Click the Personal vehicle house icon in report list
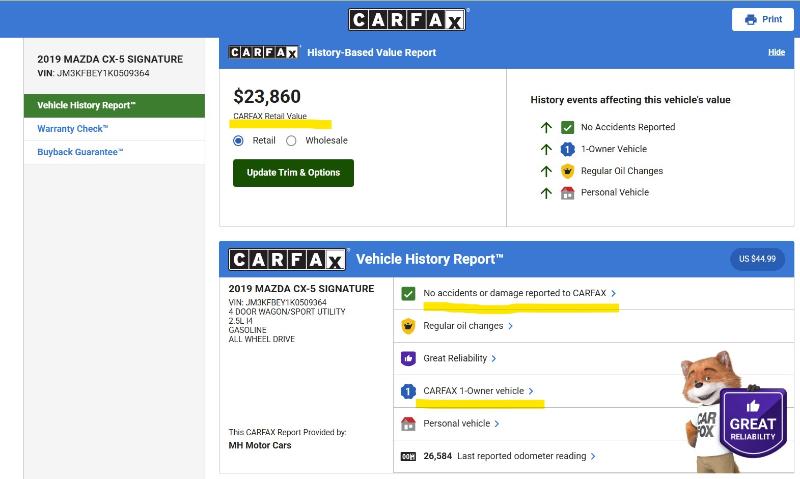The width and height of the screenshot is (800, 479). click(408, 424)
